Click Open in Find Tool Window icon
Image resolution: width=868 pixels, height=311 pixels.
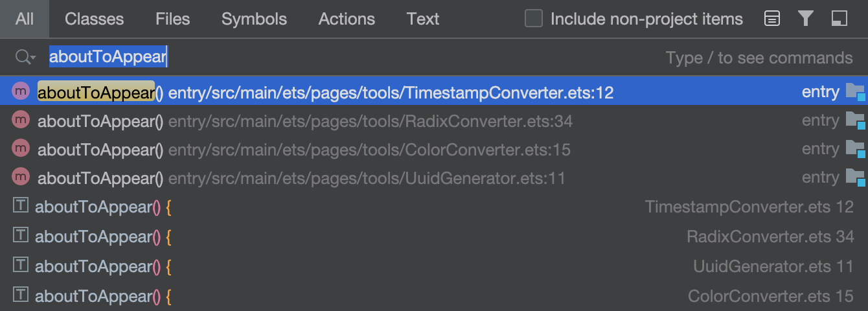click(x=839, y=19)
